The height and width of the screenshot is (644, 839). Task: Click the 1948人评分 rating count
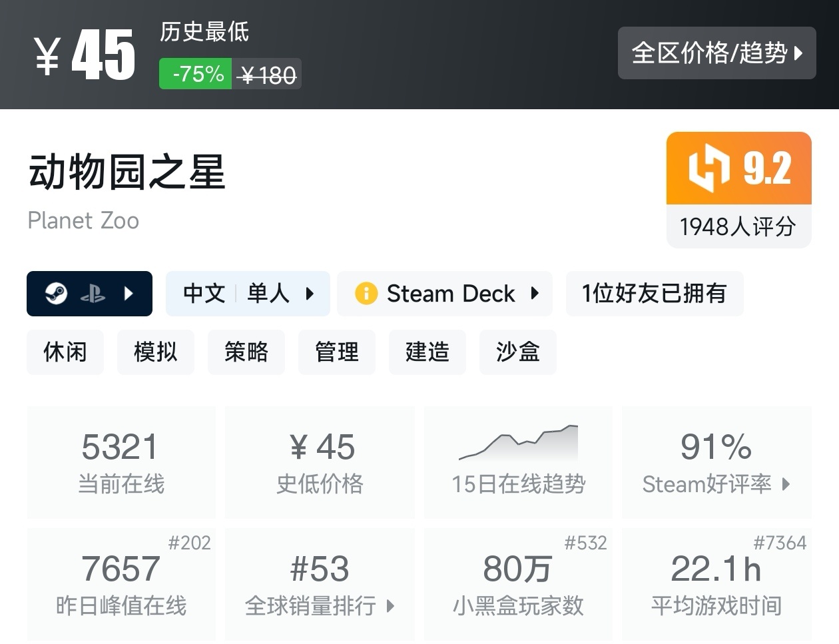pyautogui.click(x=738, y=227)
